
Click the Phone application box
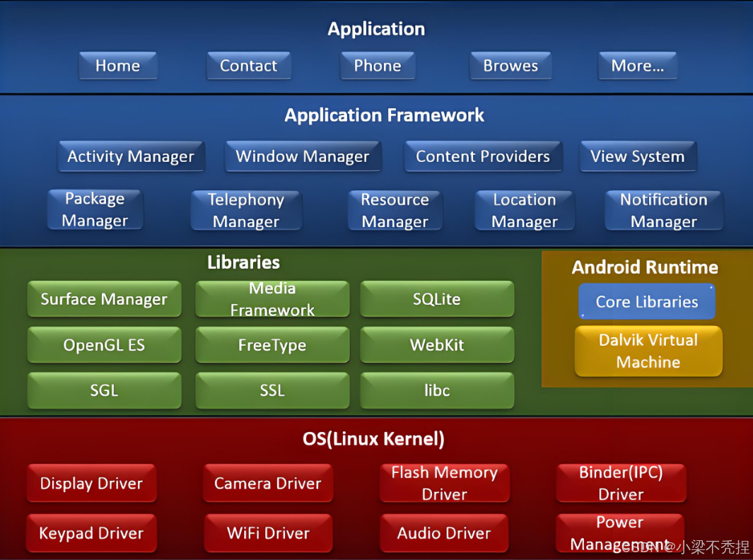378,65
